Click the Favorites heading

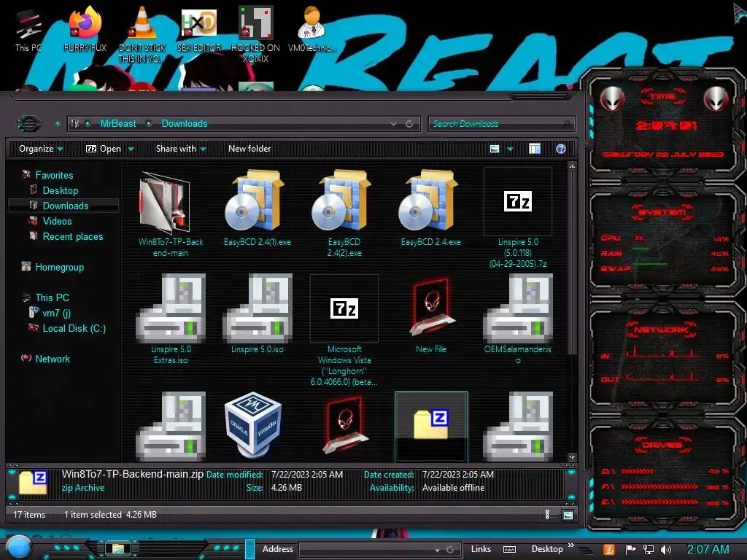pos(54,175)
